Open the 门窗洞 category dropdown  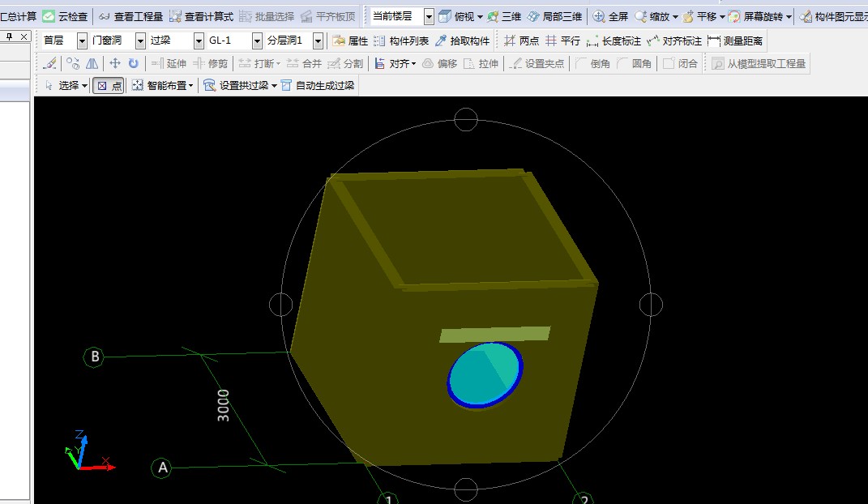point(140,41)
